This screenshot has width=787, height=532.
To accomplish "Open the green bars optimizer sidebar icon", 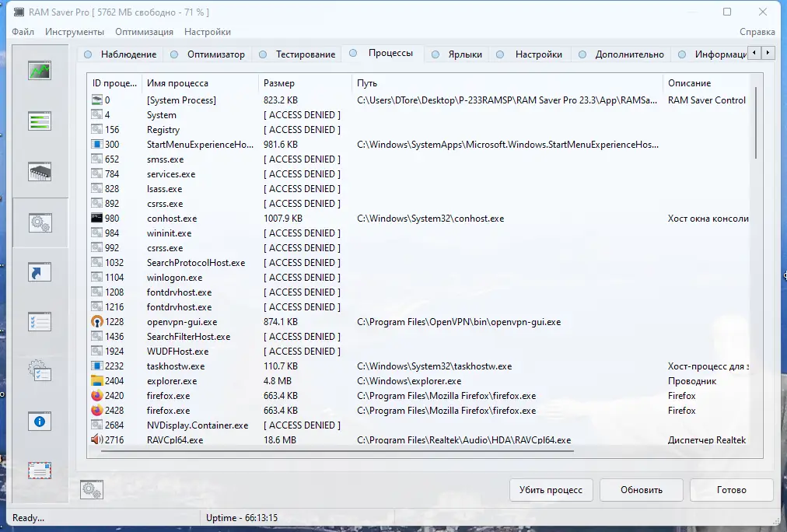I will pos(40,121).
